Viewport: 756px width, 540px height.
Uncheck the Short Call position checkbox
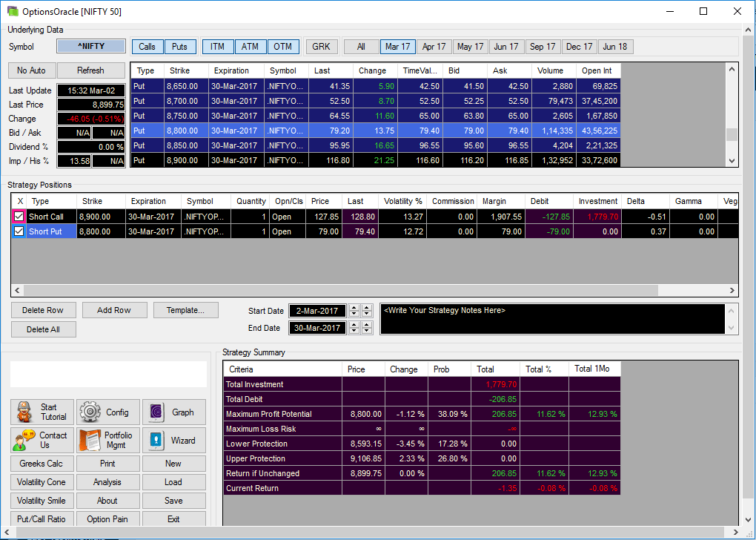(19, 217)
